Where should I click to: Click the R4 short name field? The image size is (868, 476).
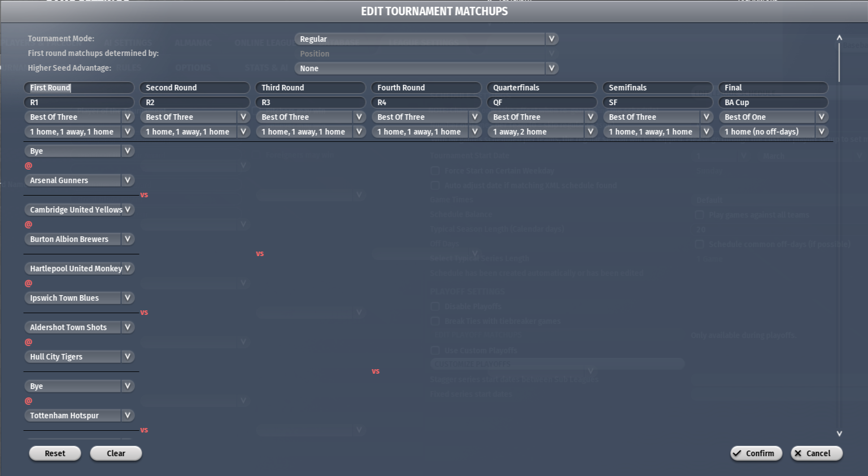[425, 102]
